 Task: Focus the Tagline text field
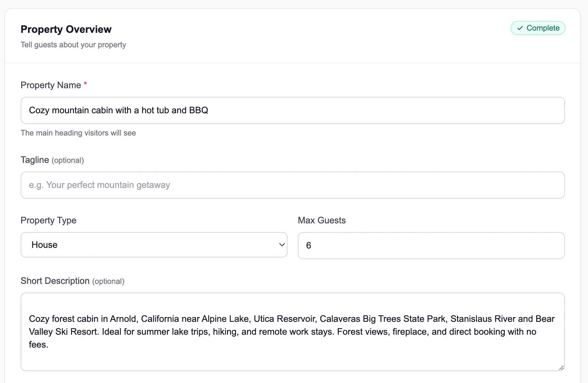coord(292,185)
